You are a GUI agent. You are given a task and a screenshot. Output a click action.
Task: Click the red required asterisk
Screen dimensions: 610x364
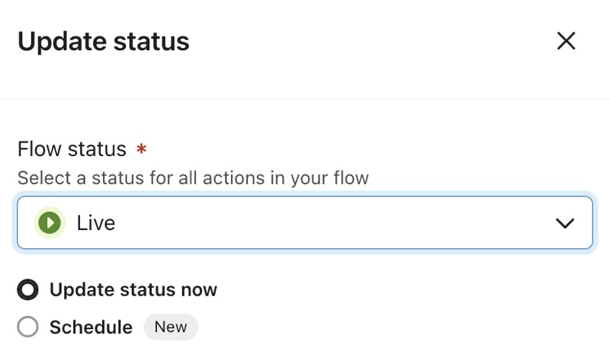click(141, 148)
